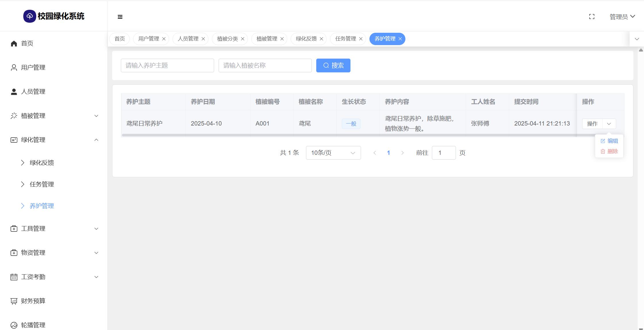This screenshot has height=330, width=644.
Task: Close the 用户管理 tab
Action: [164, 39]
